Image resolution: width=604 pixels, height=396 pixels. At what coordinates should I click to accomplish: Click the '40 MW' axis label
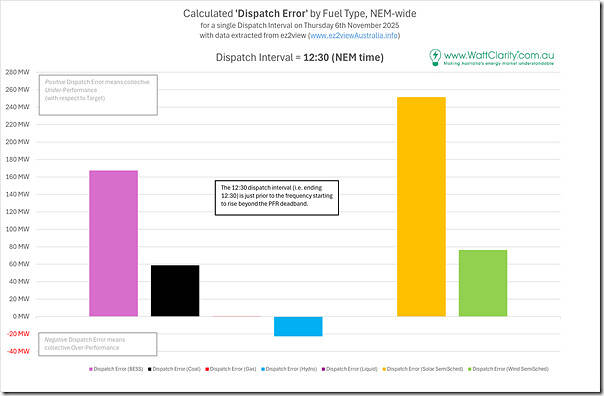(19, 282)
